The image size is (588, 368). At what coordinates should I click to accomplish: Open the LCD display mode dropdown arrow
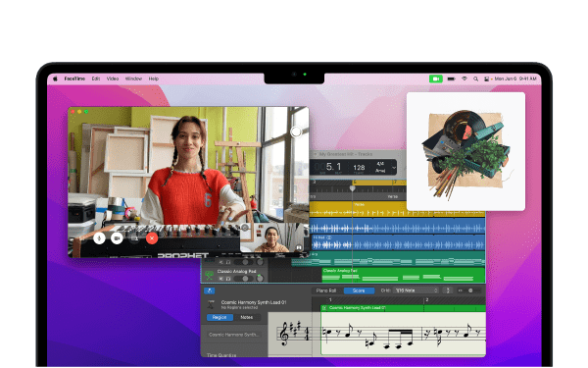[x=394, y=168]
